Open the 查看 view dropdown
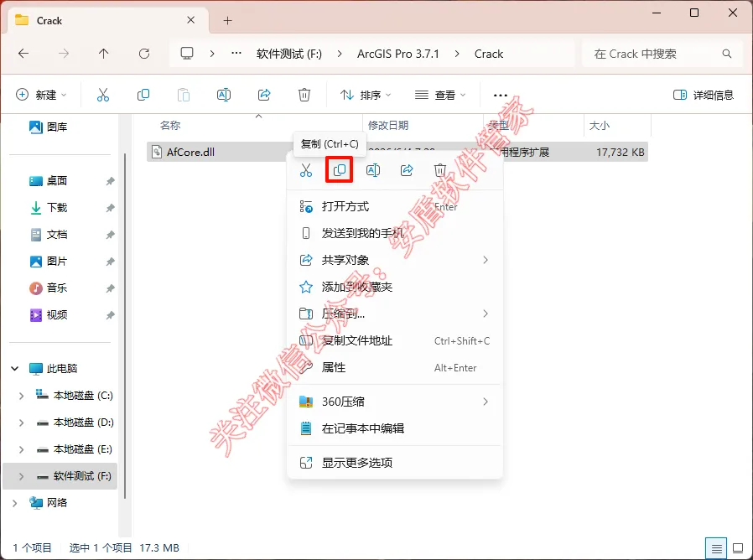 coord(440,95)
